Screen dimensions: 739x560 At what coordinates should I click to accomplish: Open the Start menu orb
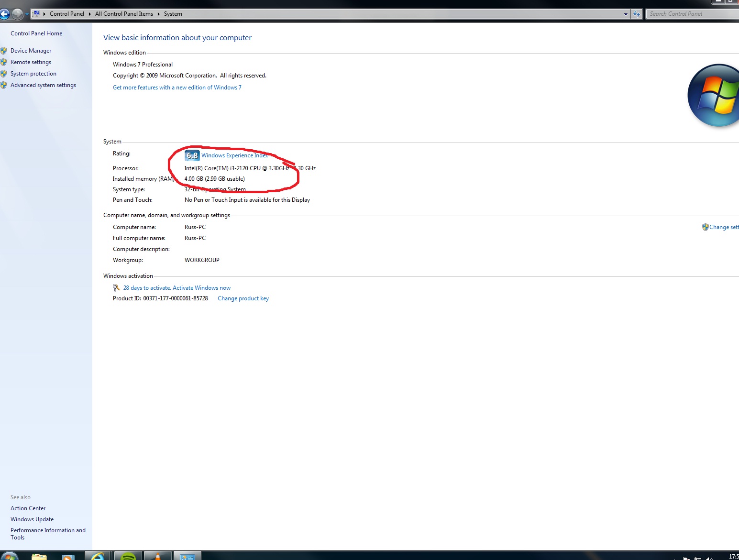coord(9,556)
